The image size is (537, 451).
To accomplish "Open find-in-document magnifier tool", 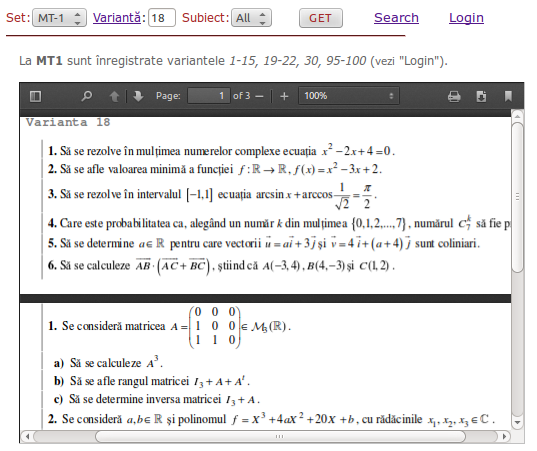I will 86,96.
